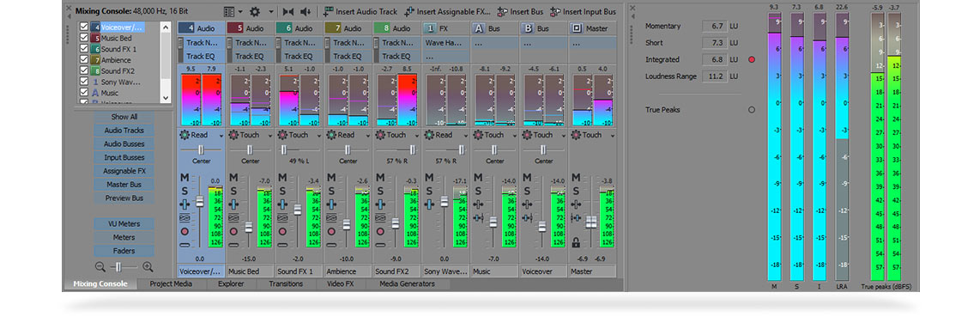The image size is (980, 335).
Task: Click the Preview Bus button
Action: tap(124, 198)
